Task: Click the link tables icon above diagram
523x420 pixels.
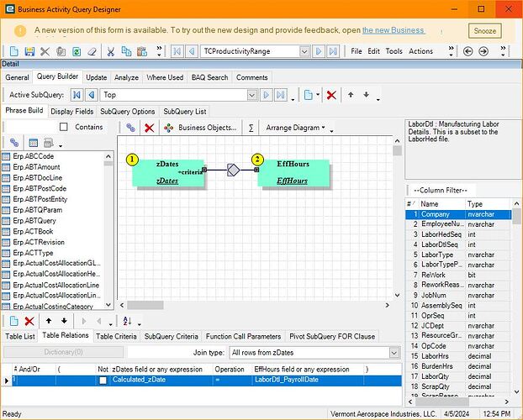Action: [x=130, y=128]
